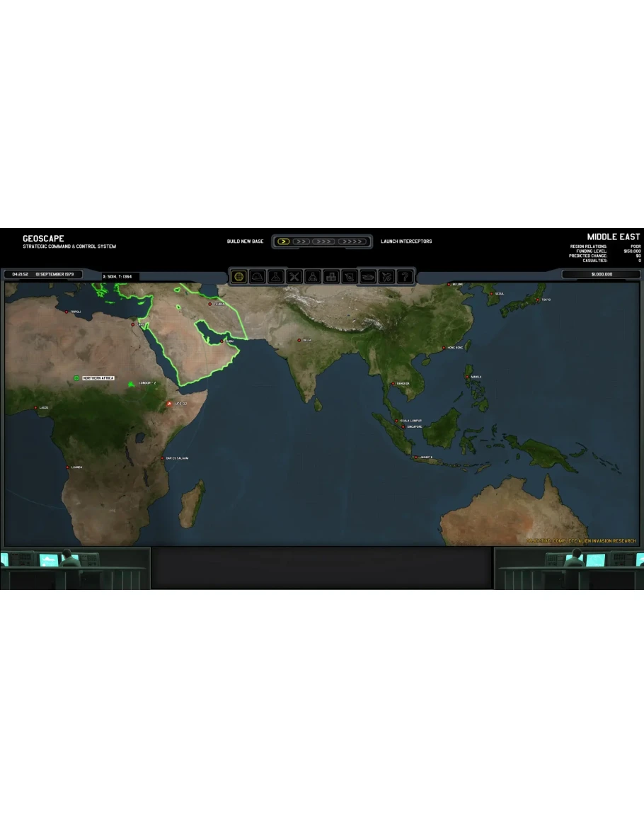The image size is (644, 818).
Task: Select the red UFO-32 marker
Action: [168, 404]
